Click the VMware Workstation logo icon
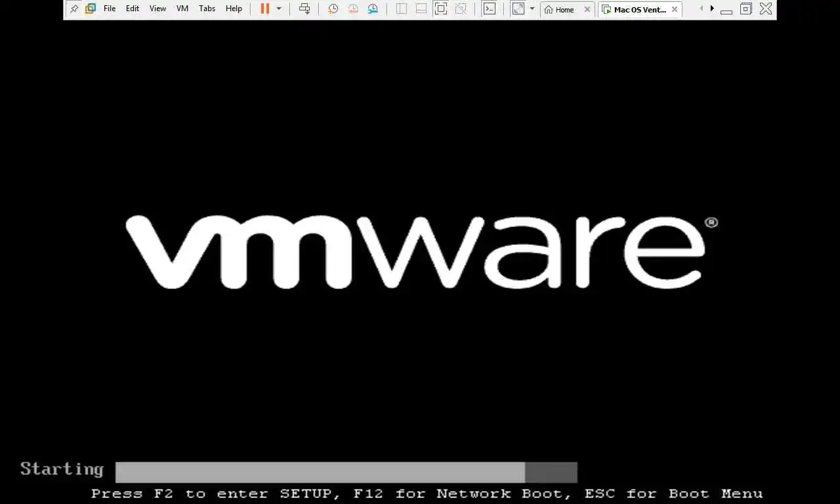 coord(91,9)
